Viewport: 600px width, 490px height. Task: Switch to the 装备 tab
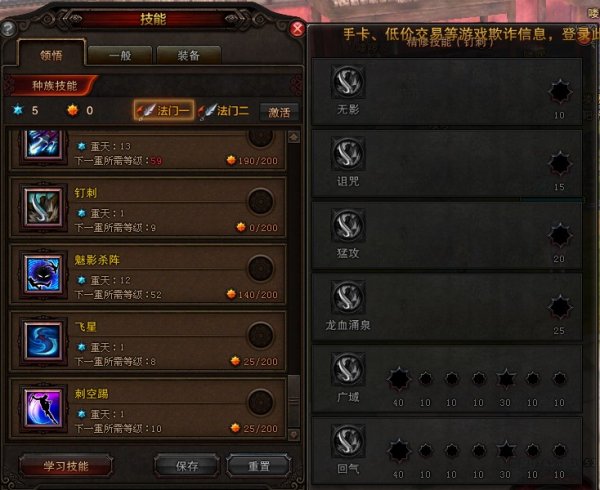(x=189, y=55)
